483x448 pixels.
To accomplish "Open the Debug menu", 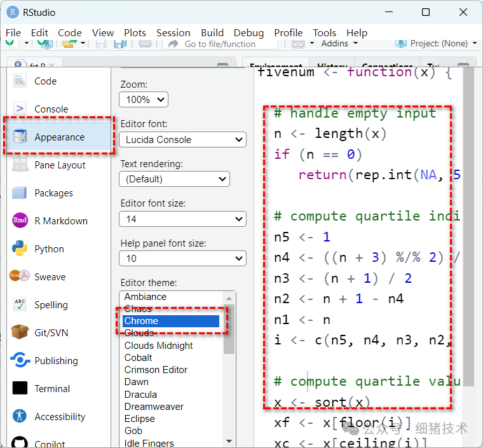I will 248,32.
